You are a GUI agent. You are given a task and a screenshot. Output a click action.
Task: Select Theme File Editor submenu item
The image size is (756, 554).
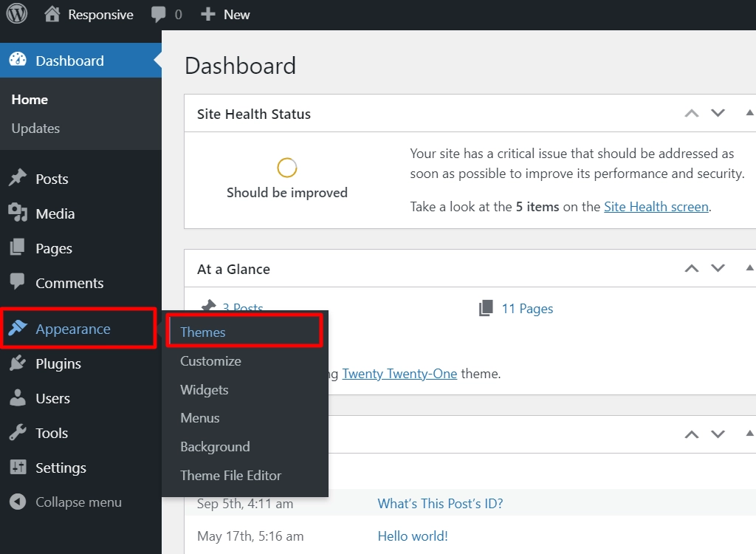tap(230, 476)
